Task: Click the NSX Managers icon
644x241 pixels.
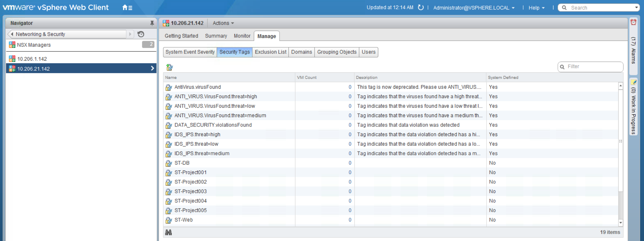Action: pyautogui.click(x=12, y=45)
